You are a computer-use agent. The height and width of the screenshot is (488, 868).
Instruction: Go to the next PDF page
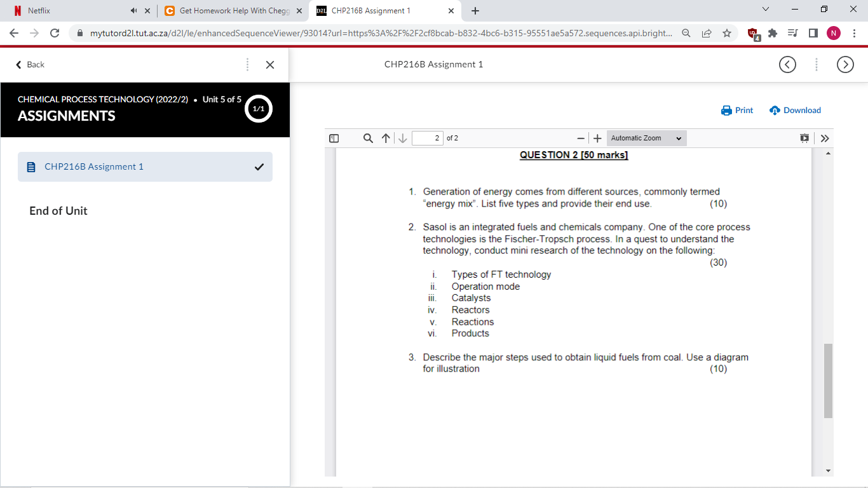(402, 138)
